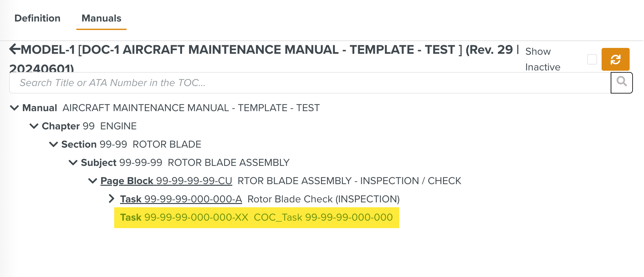Expand Task 99-99-99-000-000-A chevron

pos(112,199)
